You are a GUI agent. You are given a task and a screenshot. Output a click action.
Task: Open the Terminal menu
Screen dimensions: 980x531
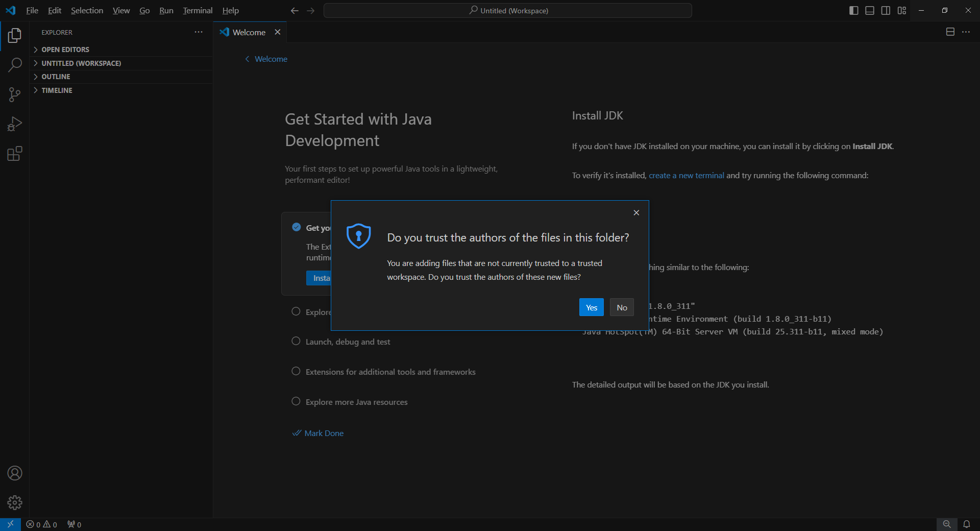[197, 10]
